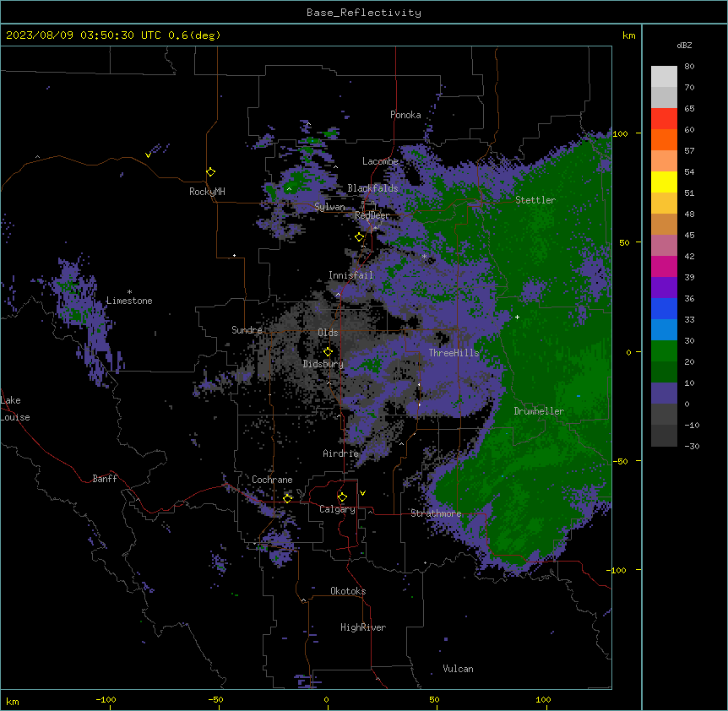
Task: Click the yellow diamond marker above RockyMH
Action: tap(211, 172)
